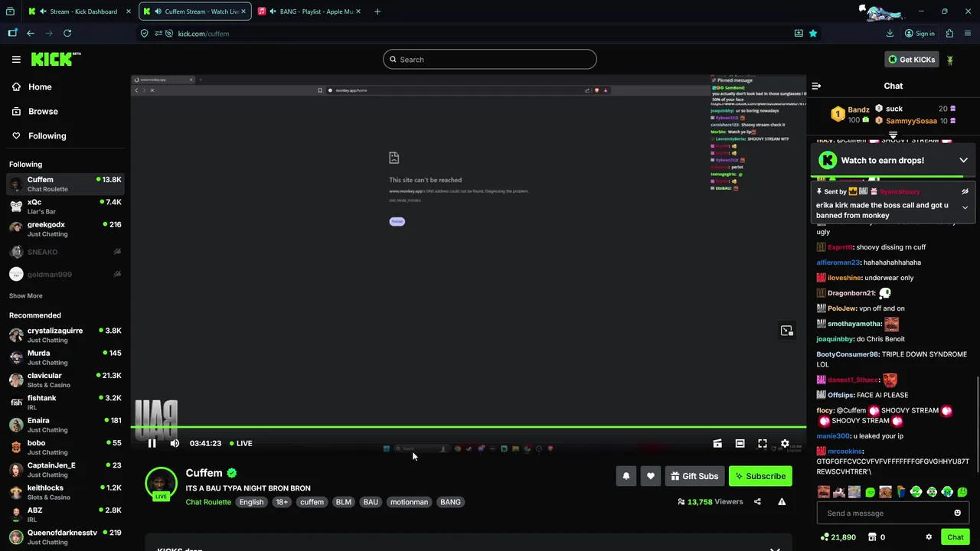980x551 pixels.
Task: Open fishtank recommended channel
Action: 65,403
